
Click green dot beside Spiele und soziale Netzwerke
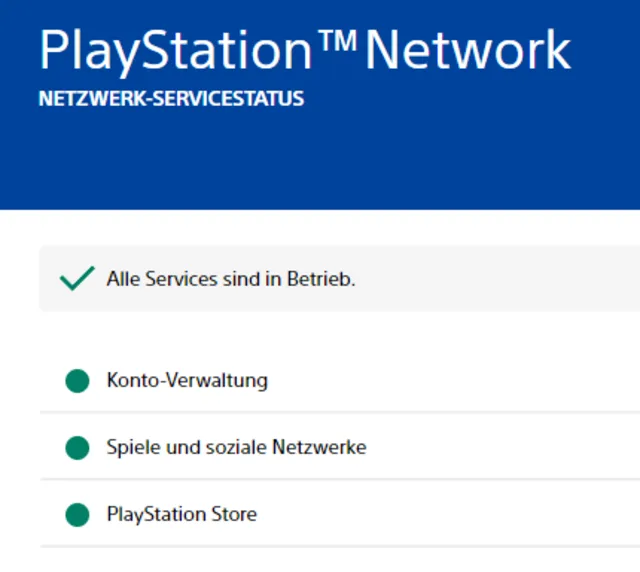click(77, 448)
